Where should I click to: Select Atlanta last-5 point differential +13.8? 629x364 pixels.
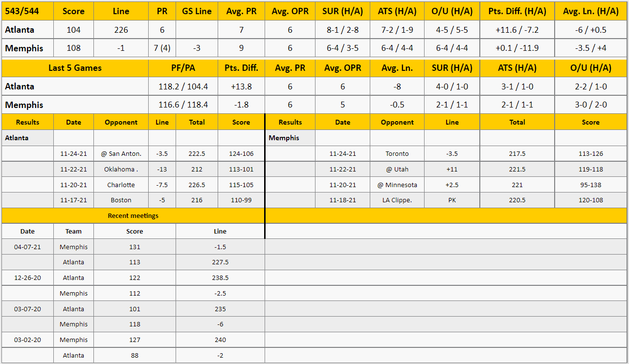241,86
